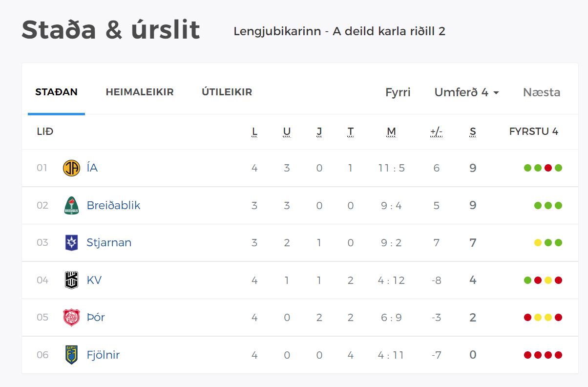Open the Breiðablik team link

(x=113, y=205)
